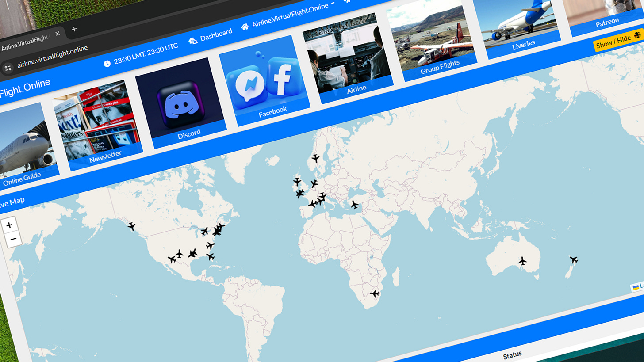Click the clock icon beside the time

pos(107,64)
